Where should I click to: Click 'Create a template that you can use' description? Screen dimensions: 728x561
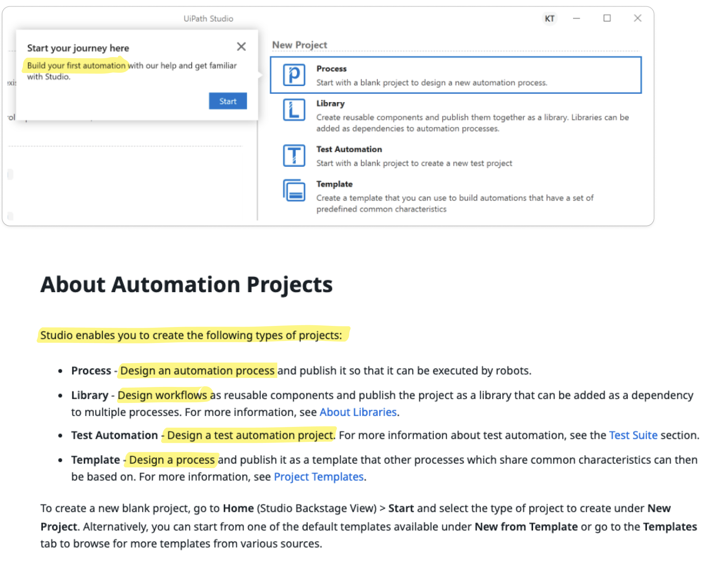tap(455, 203)
